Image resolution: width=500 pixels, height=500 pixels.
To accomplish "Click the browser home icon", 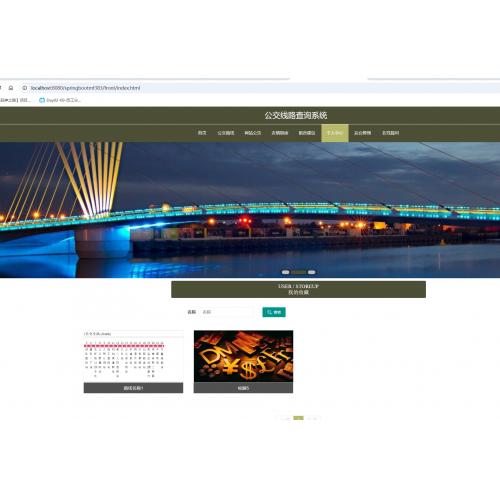I will [11, 88].
